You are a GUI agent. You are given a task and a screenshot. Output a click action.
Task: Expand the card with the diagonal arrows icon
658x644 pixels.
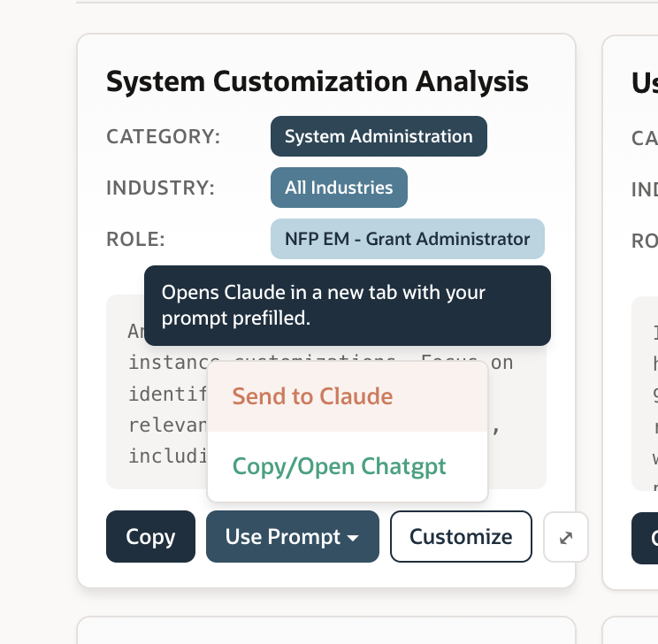(566, 537)
